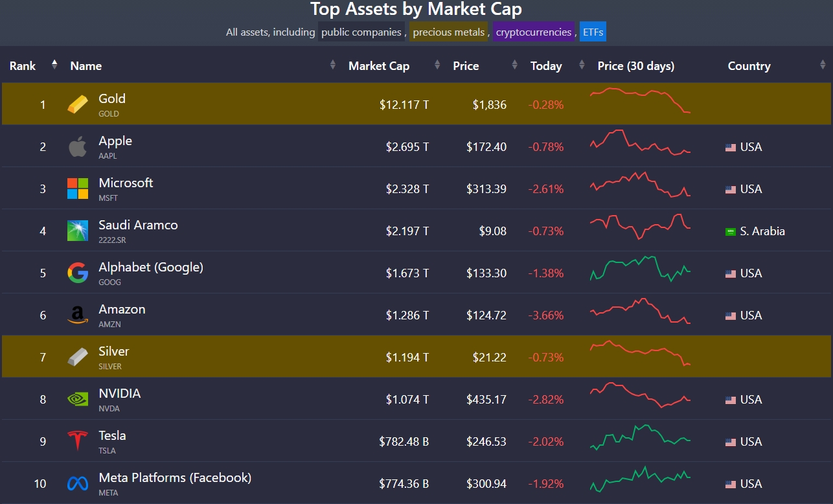Viewport: 833px width, 504px height.
Task: Click the Meta logo icon
Action: [x=78, y=483]
